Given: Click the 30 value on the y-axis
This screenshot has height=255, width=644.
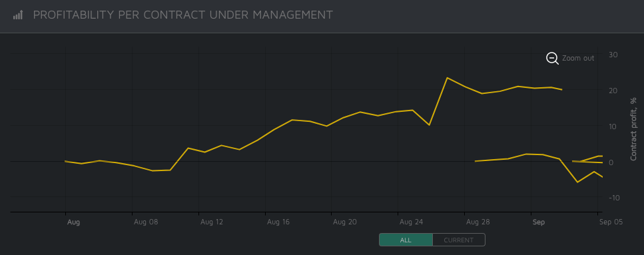Looking at the screenshot, I should point(613,55).
